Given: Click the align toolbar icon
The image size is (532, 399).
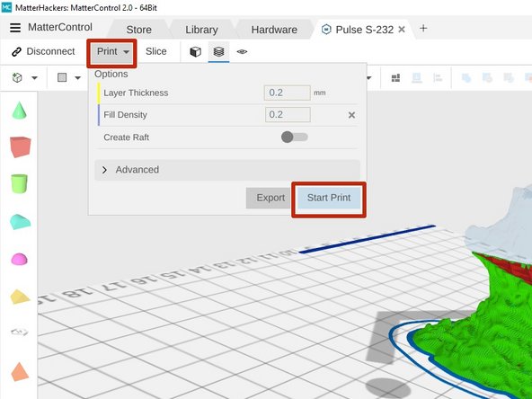Looking at the screenshot, I should click(438, 78).
